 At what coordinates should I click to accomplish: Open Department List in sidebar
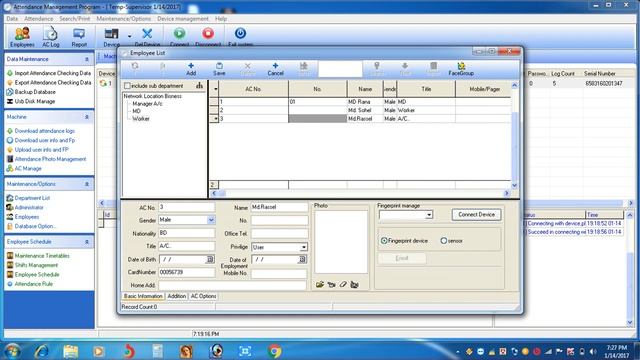pos(32,198)
